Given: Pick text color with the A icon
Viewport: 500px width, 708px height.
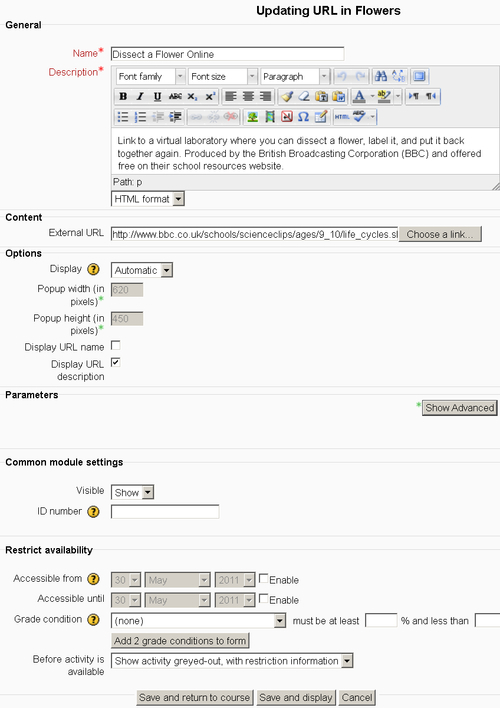Looking at the screenshot, I should click(359, 96).
